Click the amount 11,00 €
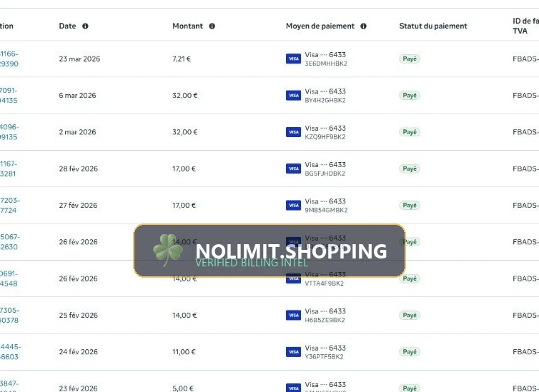539x392 pixels. pyautogui.click(x=184, y=352)
